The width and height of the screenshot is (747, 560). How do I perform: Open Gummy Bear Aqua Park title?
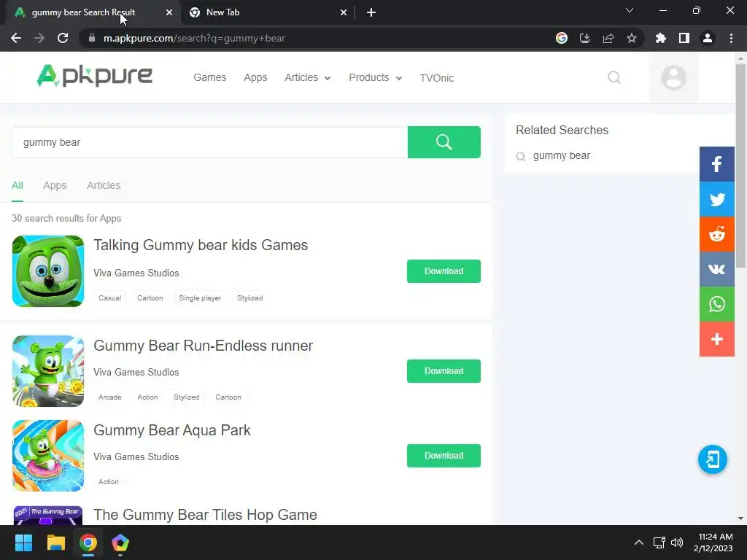[172, 430]
